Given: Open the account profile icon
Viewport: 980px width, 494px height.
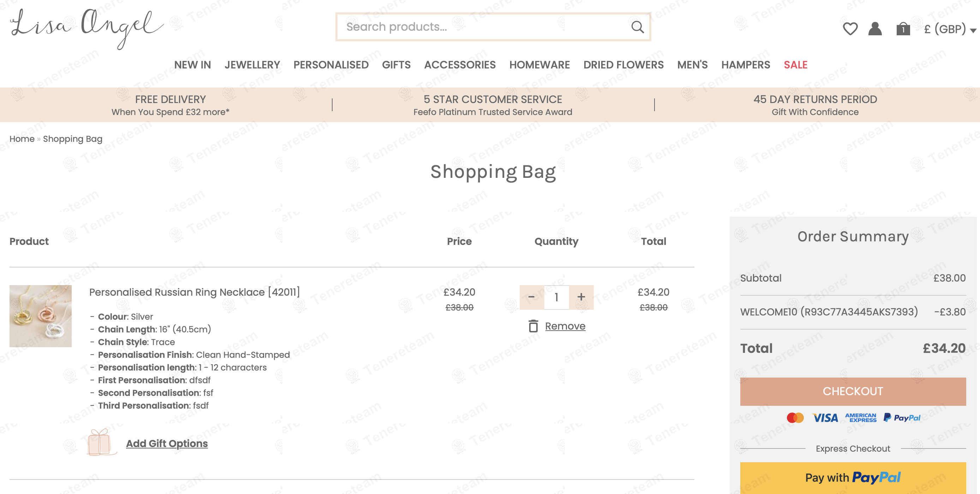Looking at the screenshot, I should [x=875, y=29].
